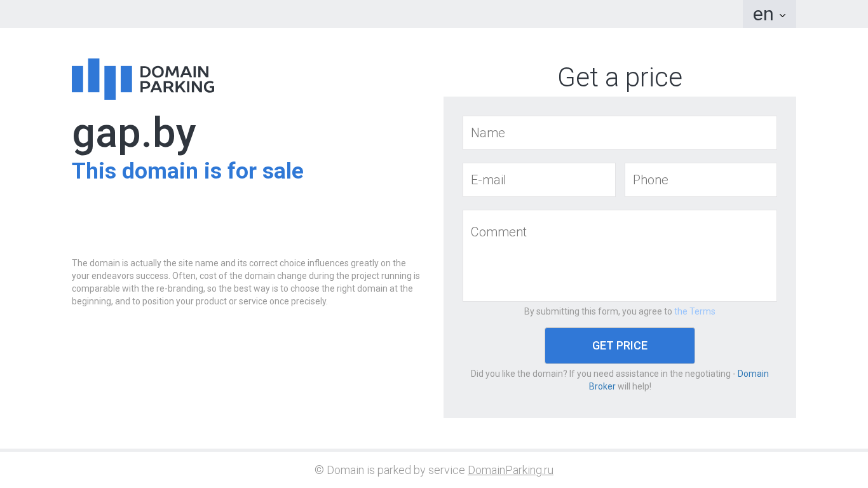Click the "© Domain is parked by service" footer text

tap(390, 470)
